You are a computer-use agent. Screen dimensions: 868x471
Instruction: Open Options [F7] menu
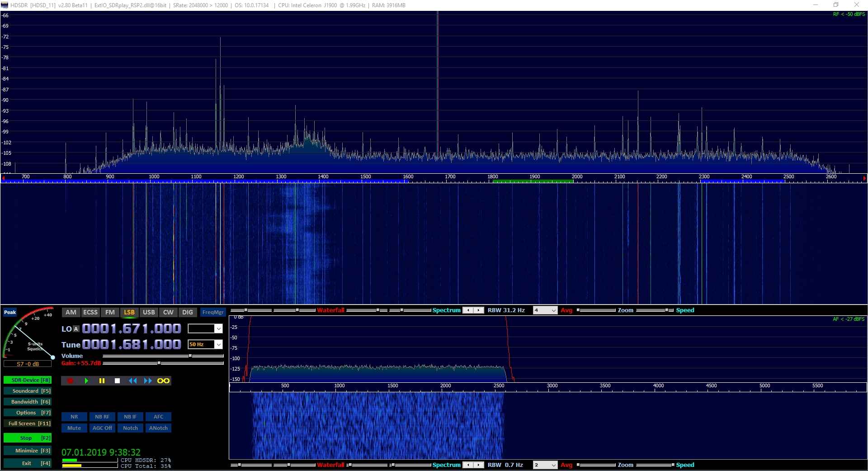pyautogui.click(x=28, y=413)
